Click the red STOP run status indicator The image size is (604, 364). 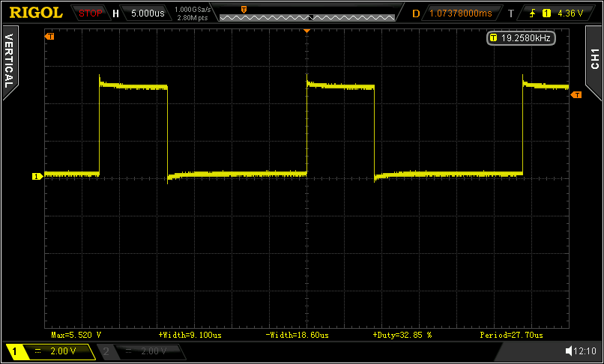click(90, 13)
